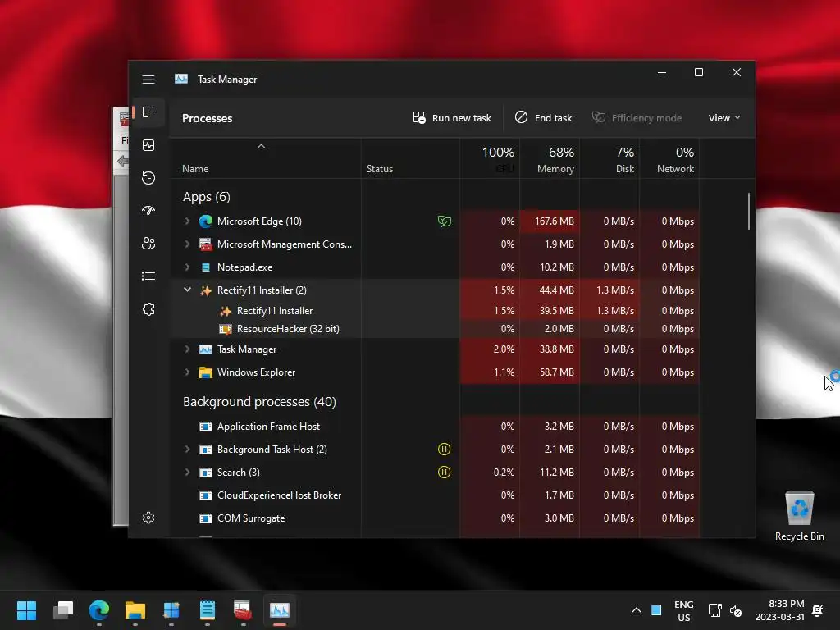Click the Microsoft Management Console process icon
Screen dimensions: 840x630
pyautogui.click(x=206, y=244)
